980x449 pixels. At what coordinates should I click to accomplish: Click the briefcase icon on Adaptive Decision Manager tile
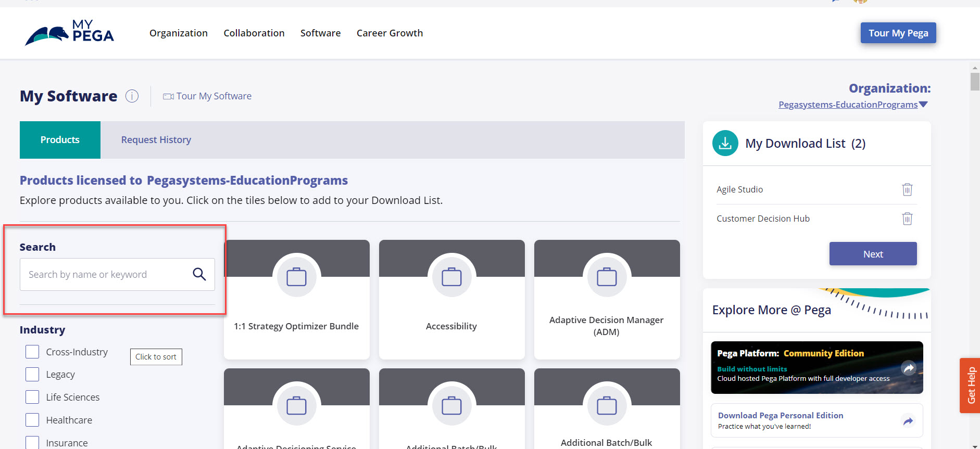click(607, 277)
